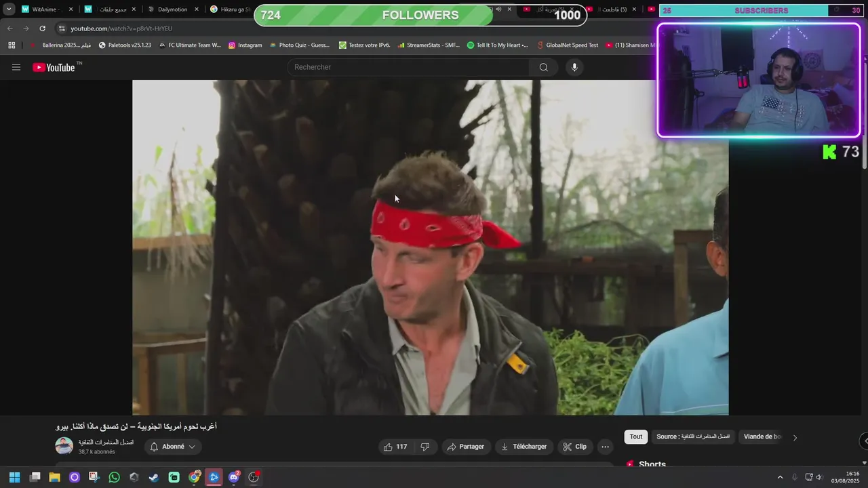Open the bookmarks apps grid icon

[12, 45]
